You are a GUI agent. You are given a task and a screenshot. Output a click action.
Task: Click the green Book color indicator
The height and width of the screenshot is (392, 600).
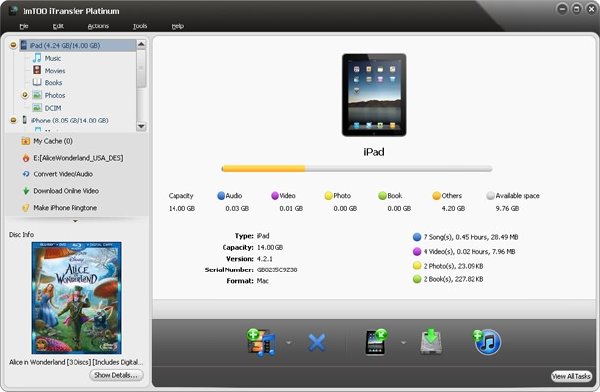point(382,196)
